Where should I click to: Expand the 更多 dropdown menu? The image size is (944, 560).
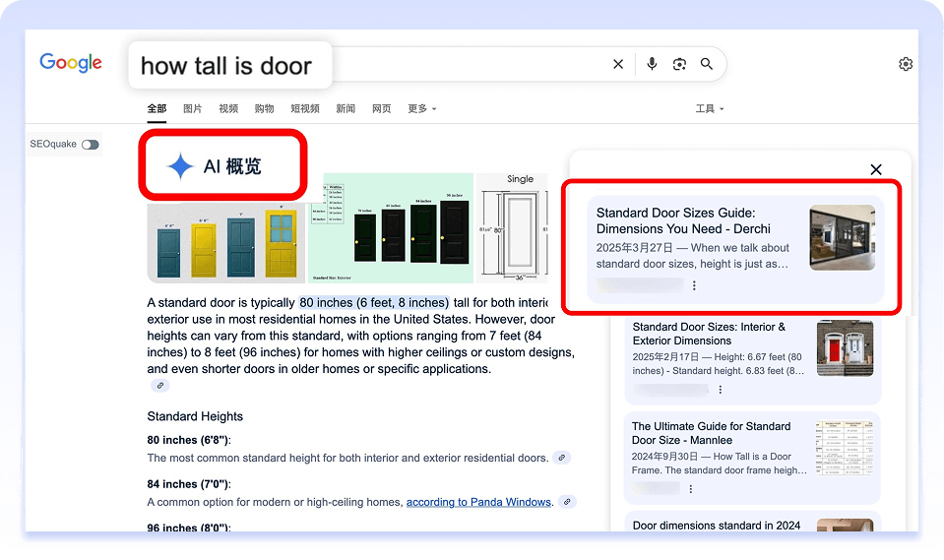point(422,108)
